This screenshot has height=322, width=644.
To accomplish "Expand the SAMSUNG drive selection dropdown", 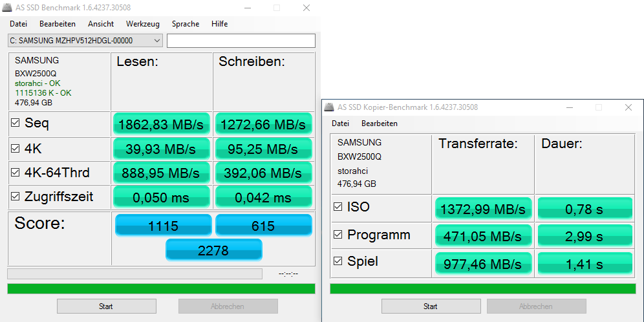I will 85,41.
